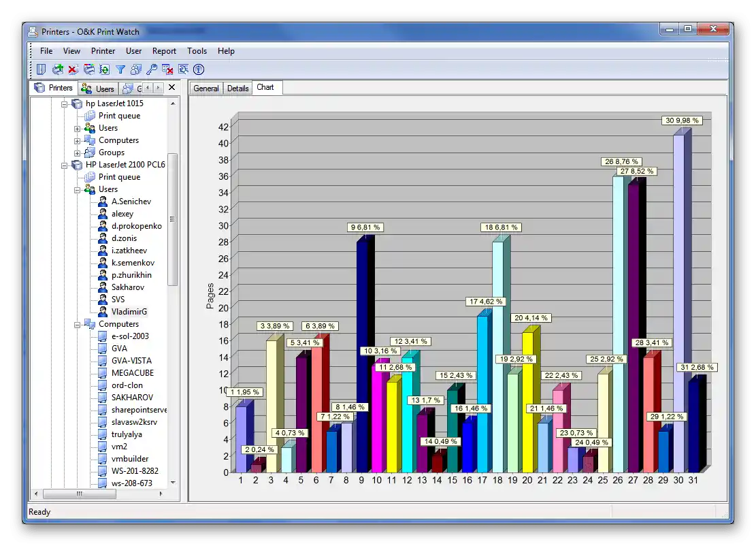Select user Sakharov in tree
This screenshot has height=546, width=756.
point(128,287)
